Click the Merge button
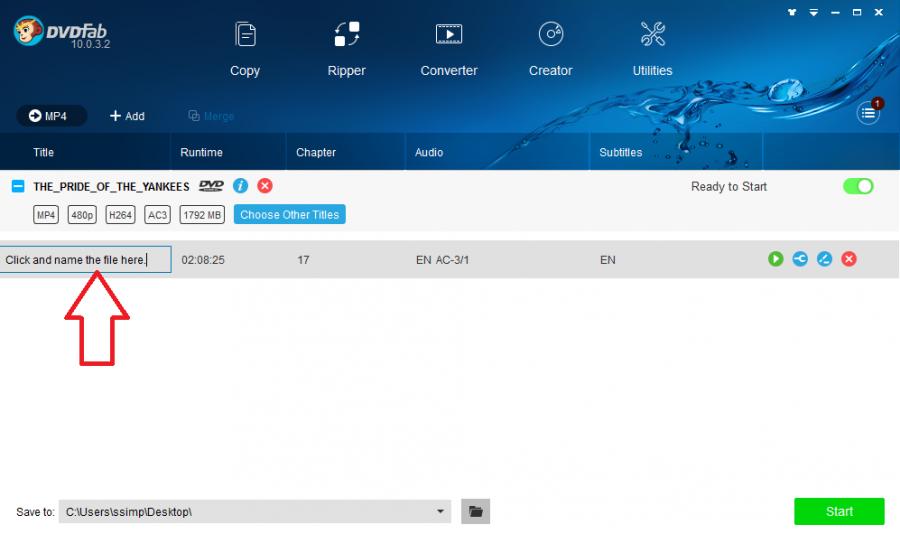Screen dimensions: 900x534 point(211,116)
